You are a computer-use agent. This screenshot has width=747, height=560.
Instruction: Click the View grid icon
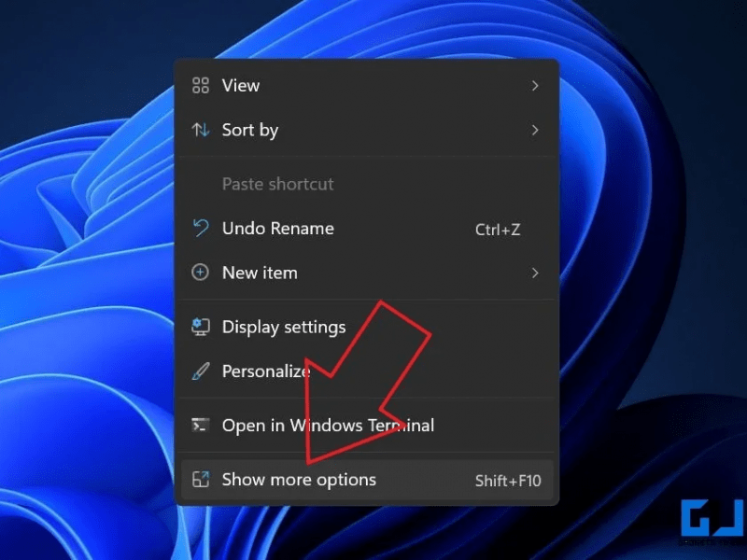click(200, 85)
